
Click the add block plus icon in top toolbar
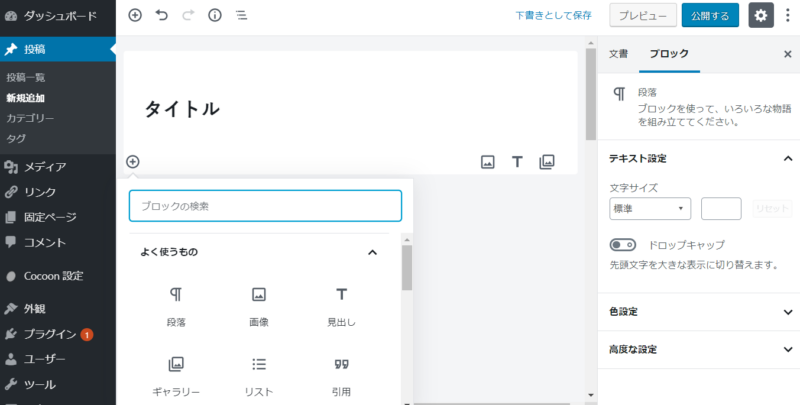click(135, 15)
